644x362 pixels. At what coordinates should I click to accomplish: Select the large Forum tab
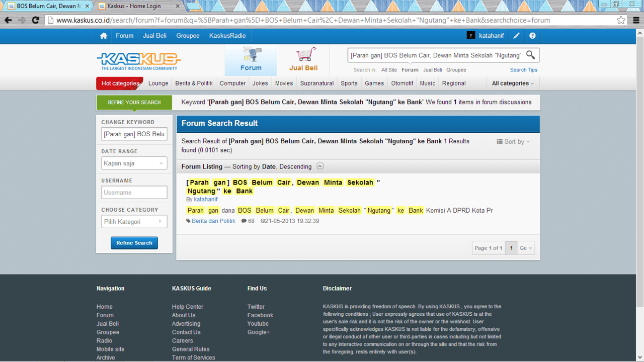click(251, 60)
